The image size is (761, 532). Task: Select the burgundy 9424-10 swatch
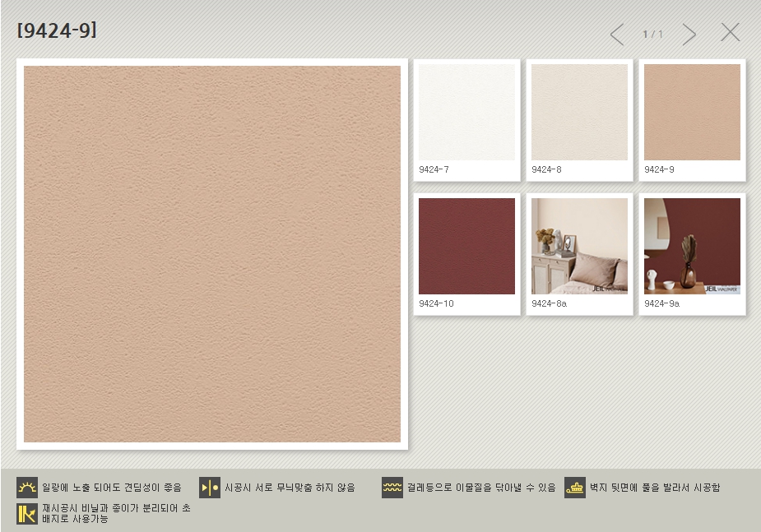466,246
